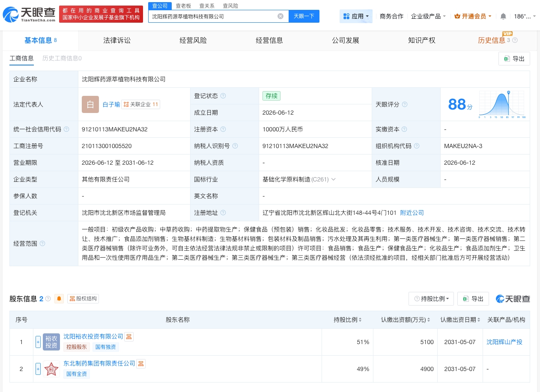The image size is (540, 392).
Task: Export shareholder info with 导出 button
Action: pyautogui.click(x=473, y=299)
